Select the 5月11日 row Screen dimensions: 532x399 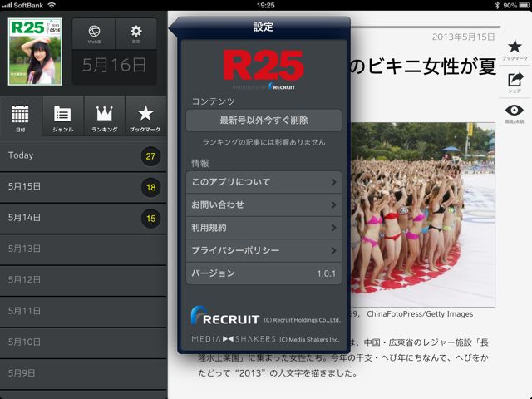click(x=83, y=311)
